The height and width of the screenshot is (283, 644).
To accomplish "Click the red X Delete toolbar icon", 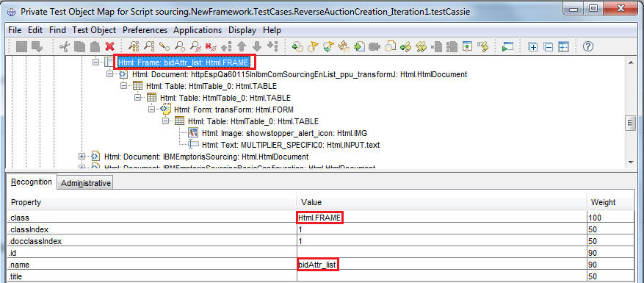I will [109, 46].
